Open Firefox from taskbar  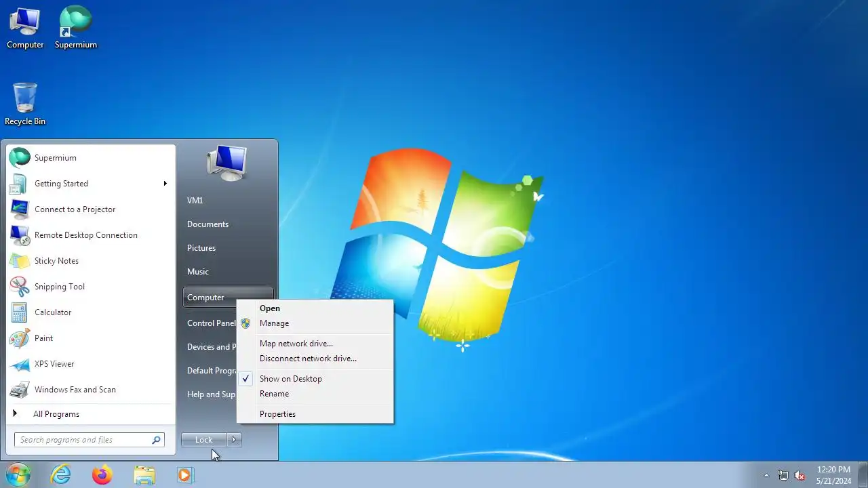[102, 475]
